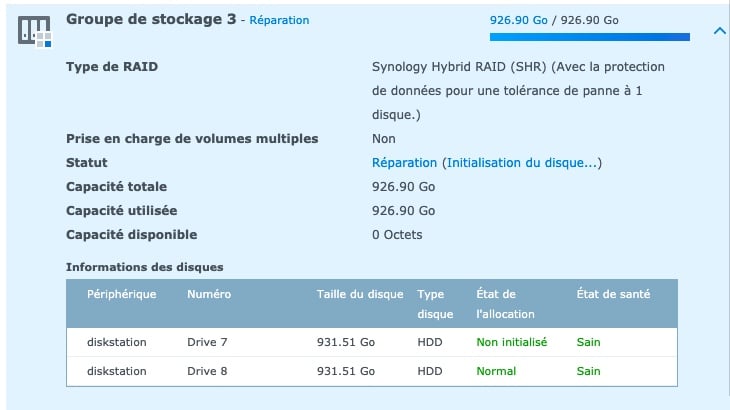
Task: Click the storage group 3 icon
Action: pyautogui.click(x=35, y=32)
